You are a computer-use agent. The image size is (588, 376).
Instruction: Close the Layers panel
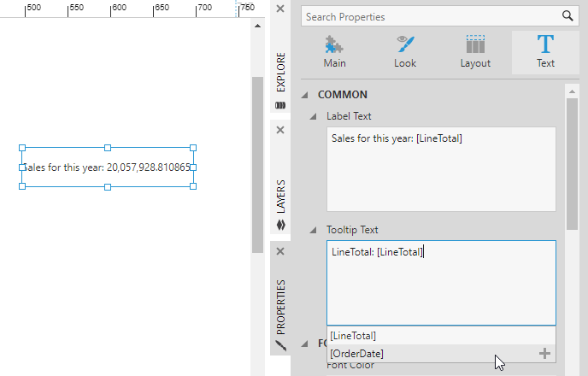coord(280,130)
